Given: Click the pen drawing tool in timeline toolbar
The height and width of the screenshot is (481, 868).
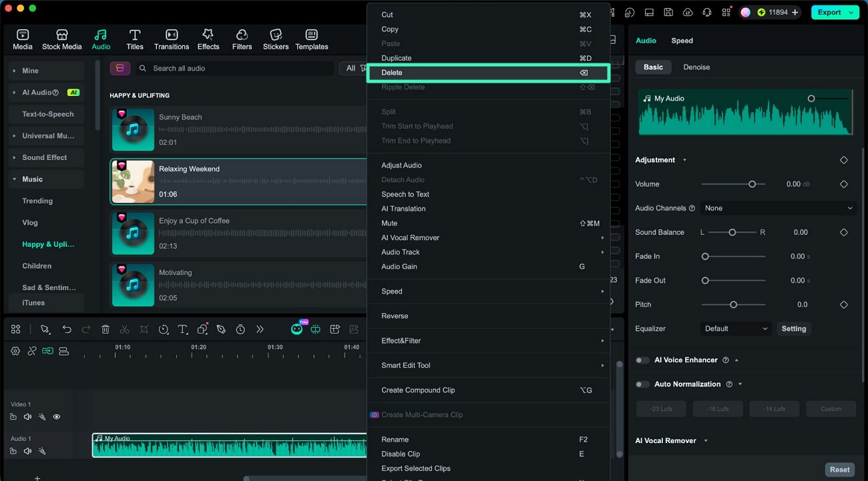Looking at the screenshot, I should tap(221, 329).
